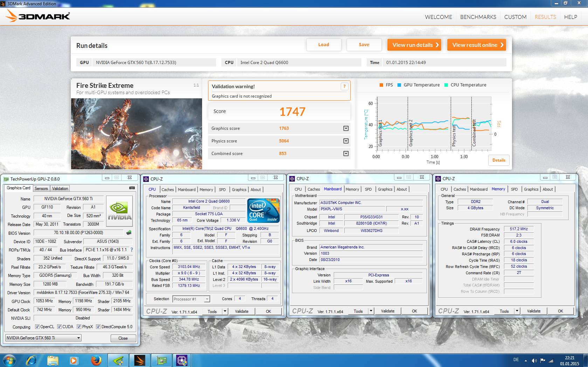The height and width of the screenshot is (367, 588).
Task: Click the CPU-Z window icon in the Mainboard window
Action: coord(292,178)
